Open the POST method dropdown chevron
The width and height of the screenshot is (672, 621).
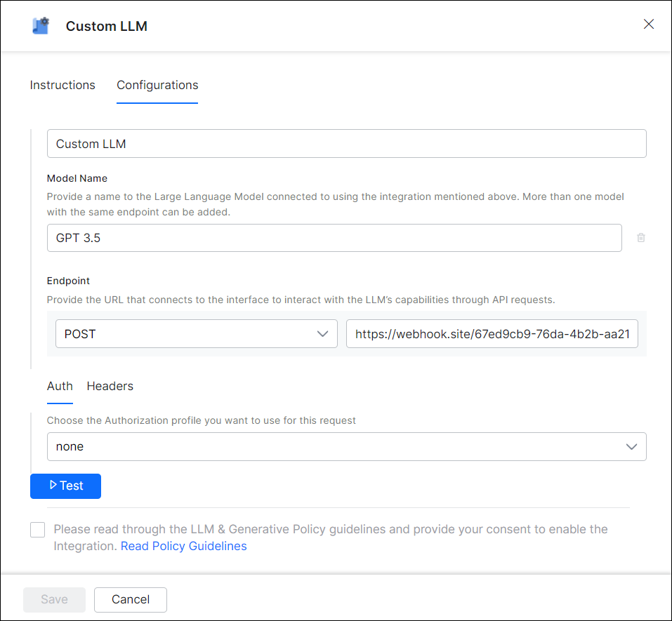point(322,333)
